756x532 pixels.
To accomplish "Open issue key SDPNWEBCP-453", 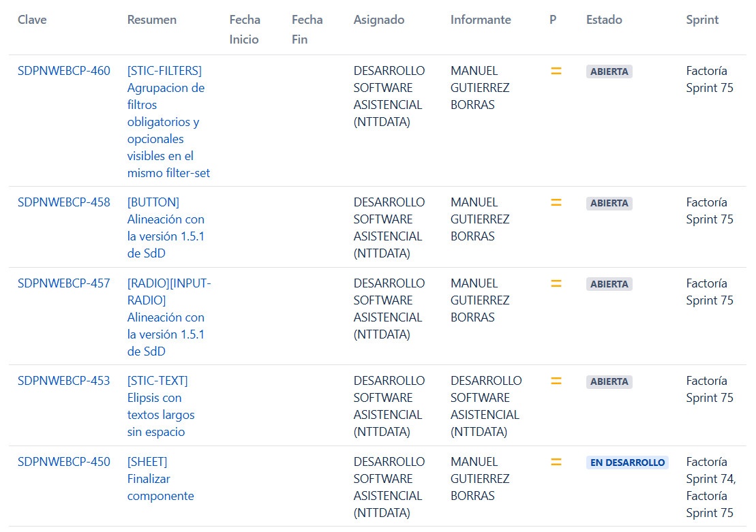I will click(x=63, y=381).
